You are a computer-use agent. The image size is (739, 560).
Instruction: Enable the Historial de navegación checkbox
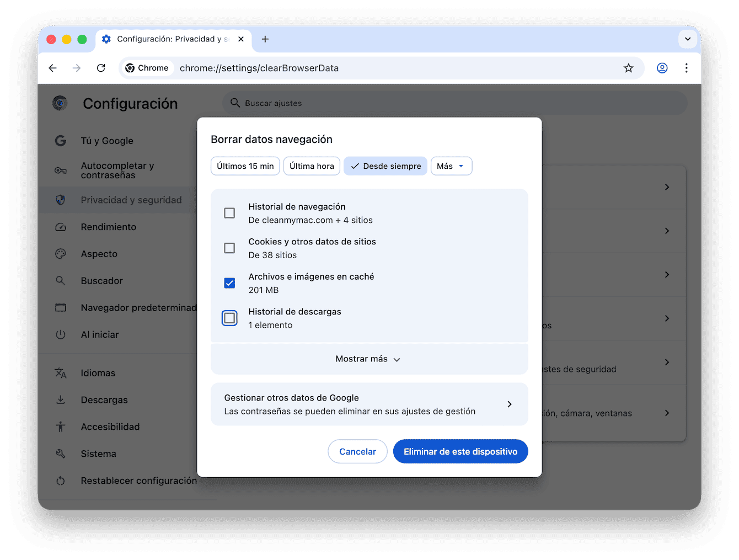[x=229, y=213]
